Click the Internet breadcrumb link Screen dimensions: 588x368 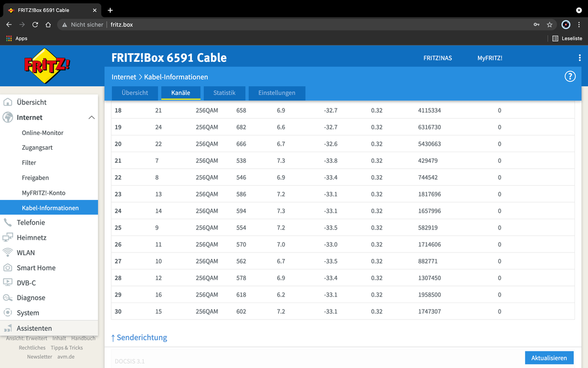pyautogui.click(x=124, y=77)
